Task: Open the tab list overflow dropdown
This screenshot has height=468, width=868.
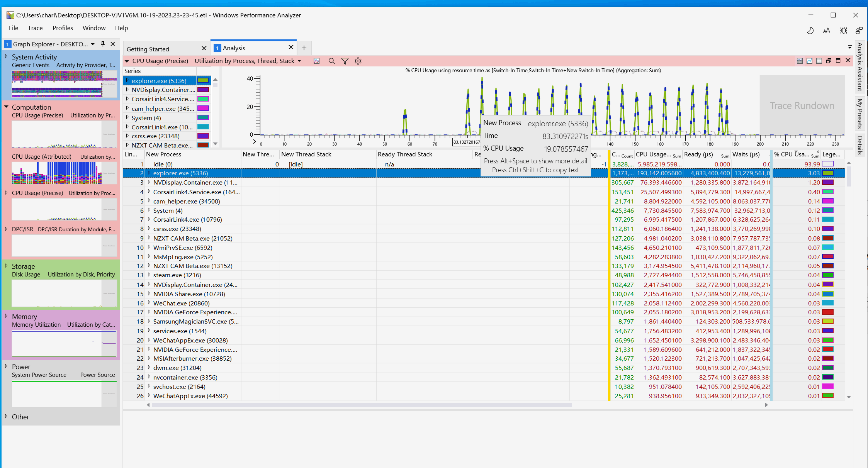Action: point(850,47)
